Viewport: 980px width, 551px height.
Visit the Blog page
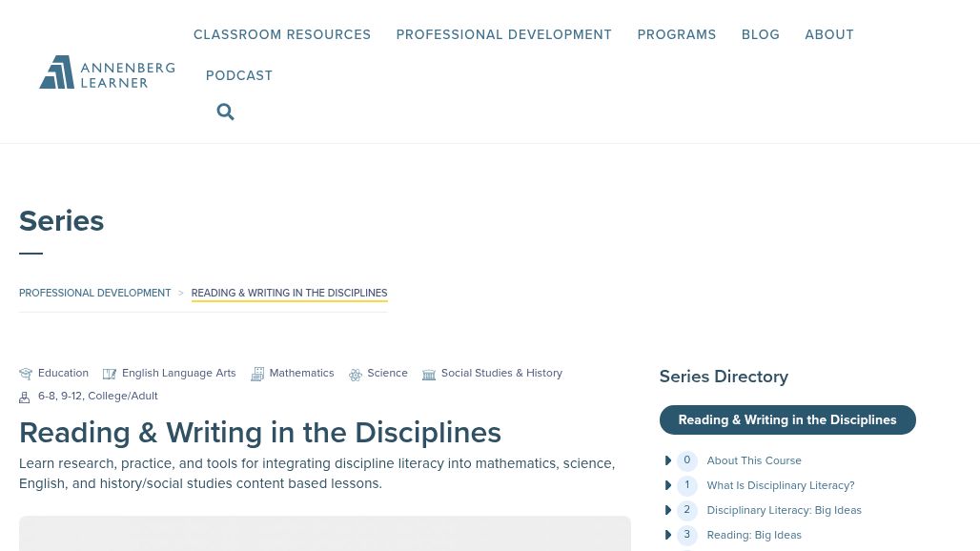[761, 35]
